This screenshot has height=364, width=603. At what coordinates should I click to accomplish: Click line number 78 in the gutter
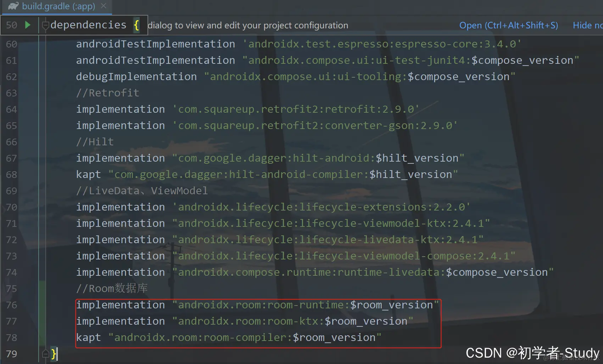pos(11,338)
